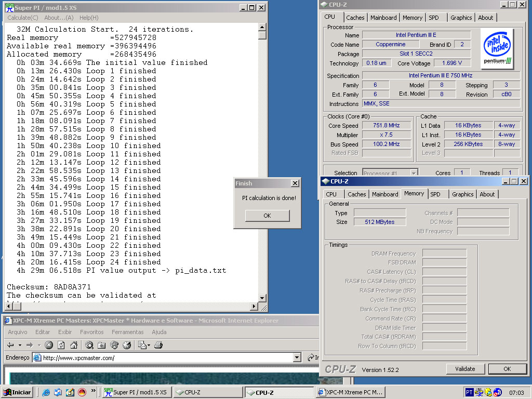Open the address bar URL dropdown
This screenshot has width=532, height=399.
coord(297,357)
